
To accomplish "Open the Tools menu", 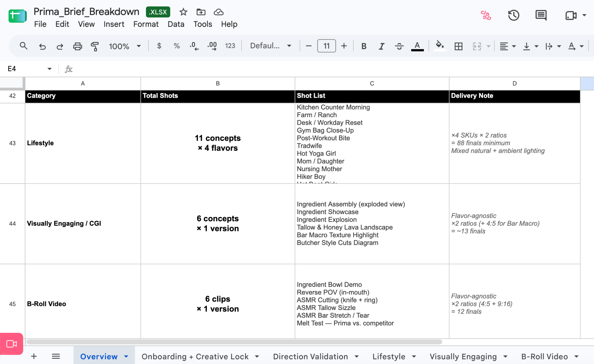I will [203, 24].
